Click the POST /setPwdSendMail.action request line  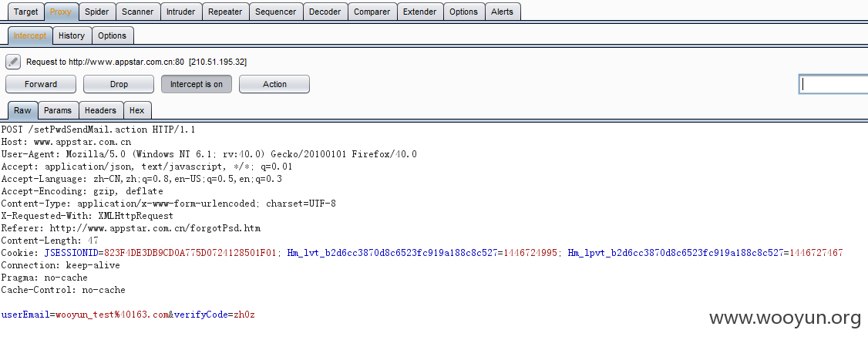[x=98, y=130]
